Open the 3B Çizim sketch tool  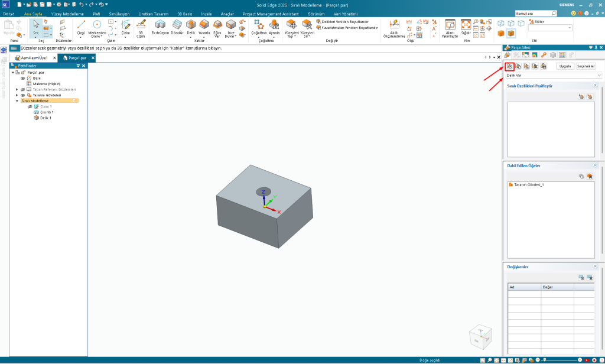(x=141, y=26)
